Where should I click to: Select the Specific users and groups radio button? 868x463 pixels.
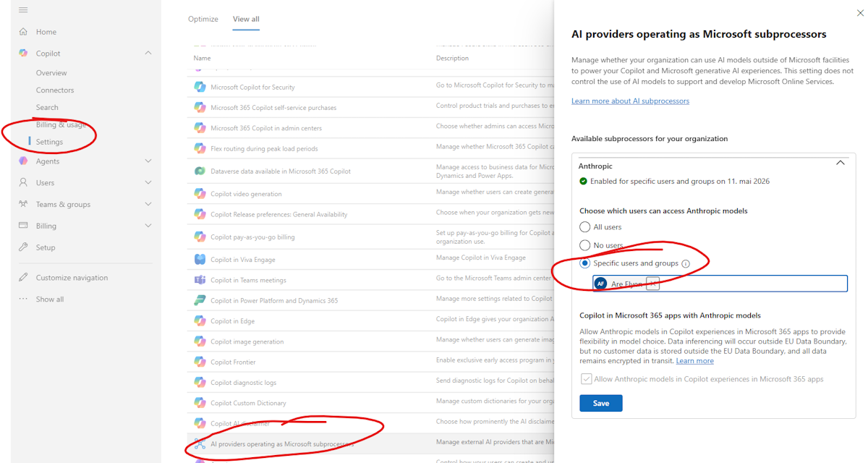coord(585,263)
